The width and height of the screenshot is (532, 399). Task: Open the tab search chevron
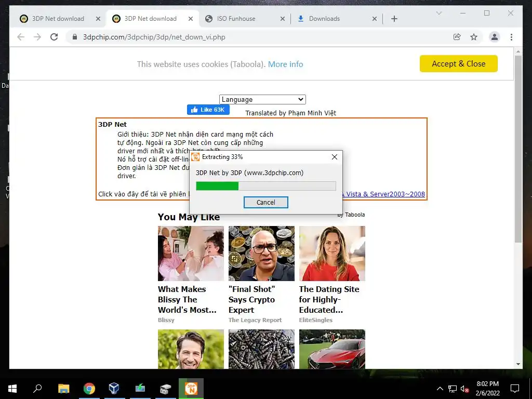pos(438,13)
